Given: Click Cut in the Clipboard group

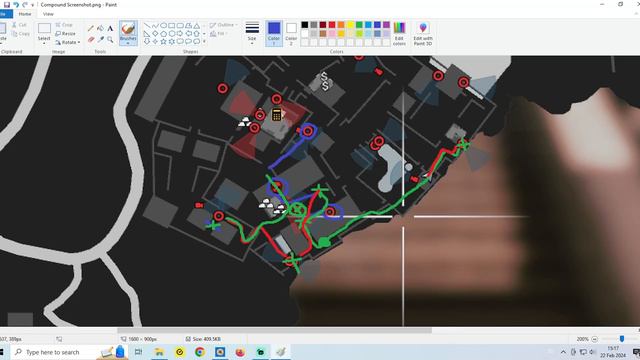Looking at the screenshot, I should coord(19,25).
